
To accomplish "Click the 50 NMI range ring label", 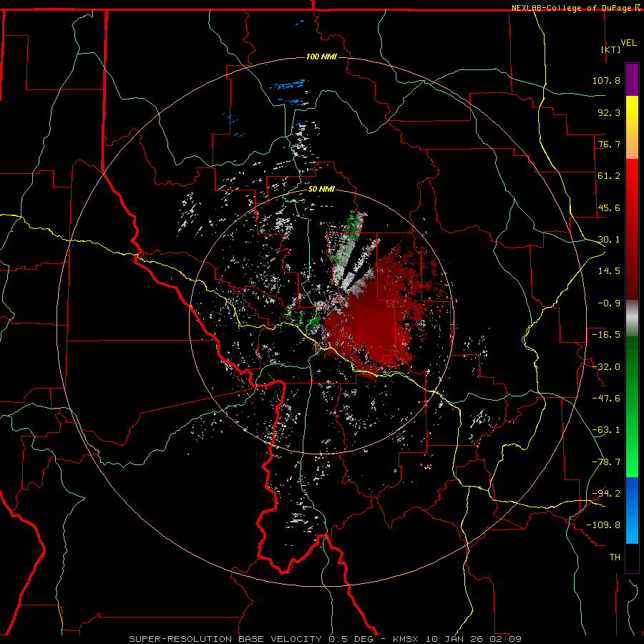I will click(x=321, y=189).
